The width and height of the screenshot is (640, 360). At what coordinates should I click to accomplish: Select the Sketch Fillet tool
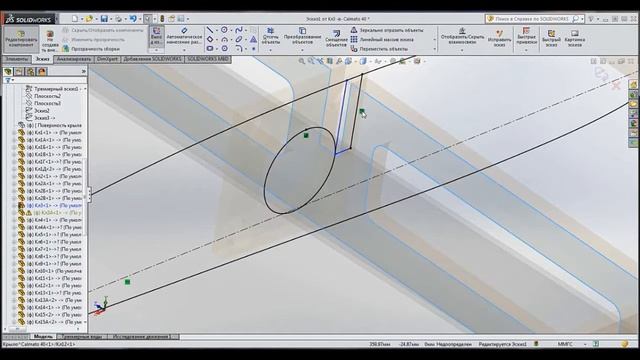point(239,49)
